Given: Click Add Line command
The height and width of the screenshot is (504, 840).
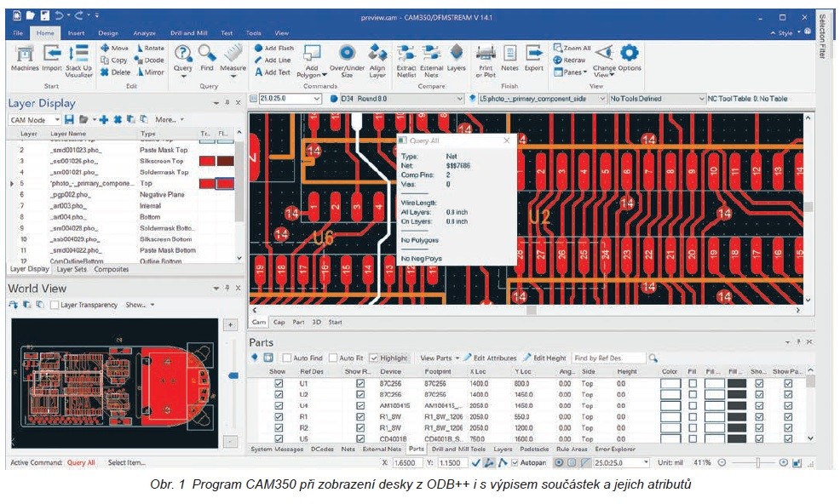Looking at the screenshot, I should tap(272, 60).
